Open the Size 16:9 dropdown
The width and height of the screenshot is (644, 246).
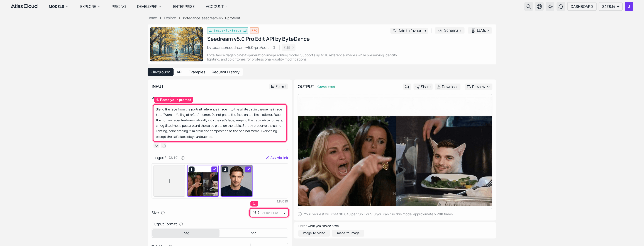269,213
